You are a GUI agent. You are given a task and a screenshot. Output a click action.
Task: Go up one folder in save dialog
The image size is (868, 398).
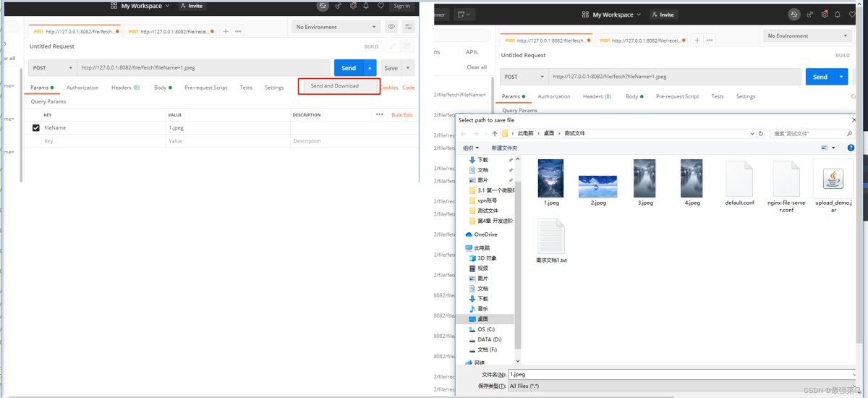pyautogui.click(x=495, y=134)
